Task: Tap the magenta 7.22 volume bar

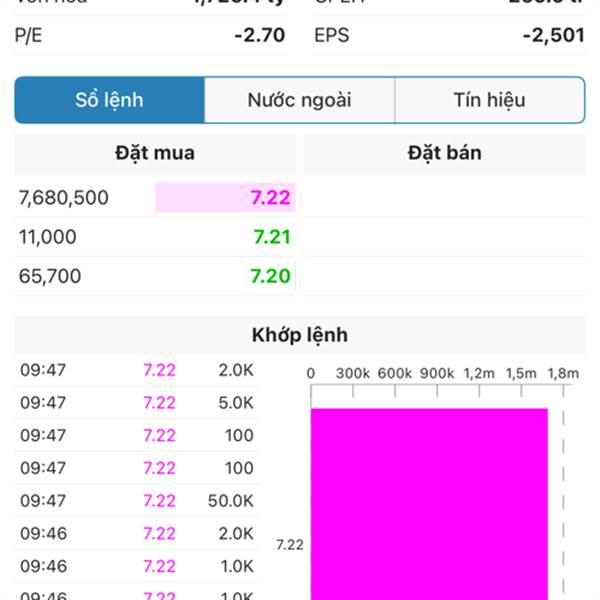Action: click(x=429, y=504)
